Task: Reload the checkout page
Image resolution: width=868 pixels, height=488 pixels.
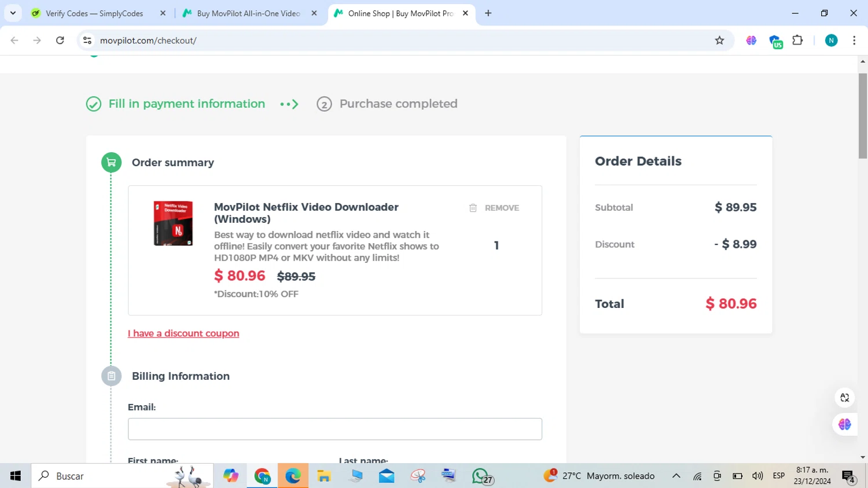Action: pos(60,41)
